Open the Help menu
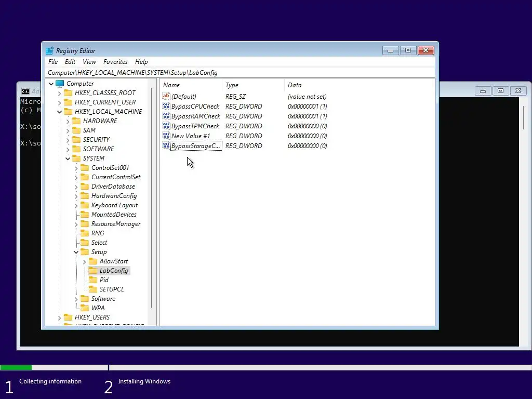 [141, 62]
